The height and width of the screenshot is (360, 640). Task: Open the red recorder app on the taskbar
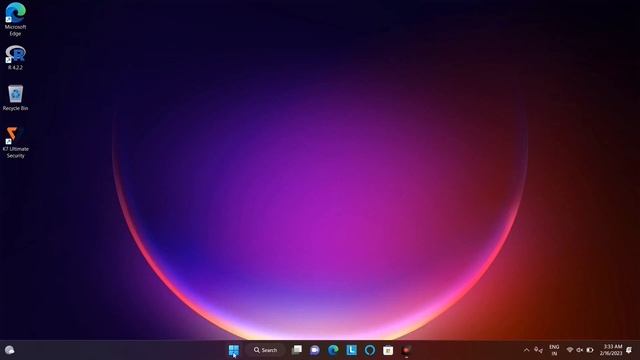pos(406,350)
